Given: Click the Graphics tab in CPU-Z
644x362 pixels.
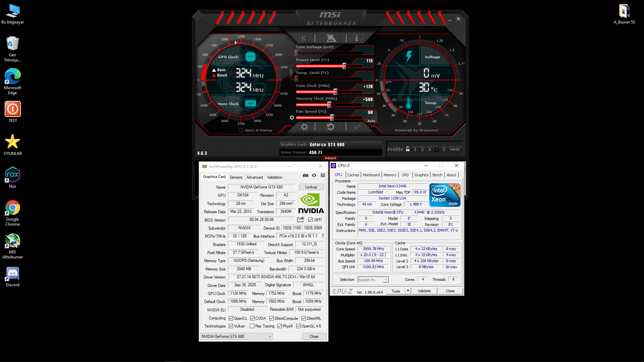Looking at the screenshot, I should click(421, 175).
